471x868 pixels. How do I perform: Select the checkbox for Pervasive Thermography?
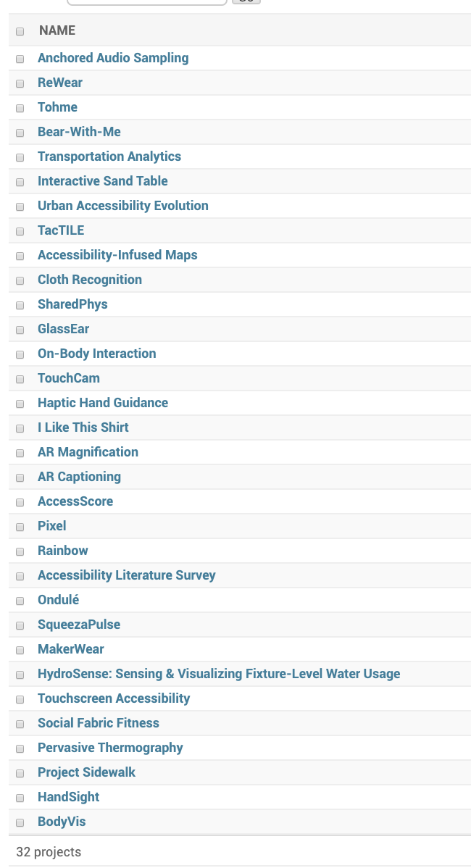(x=20, y=748)
